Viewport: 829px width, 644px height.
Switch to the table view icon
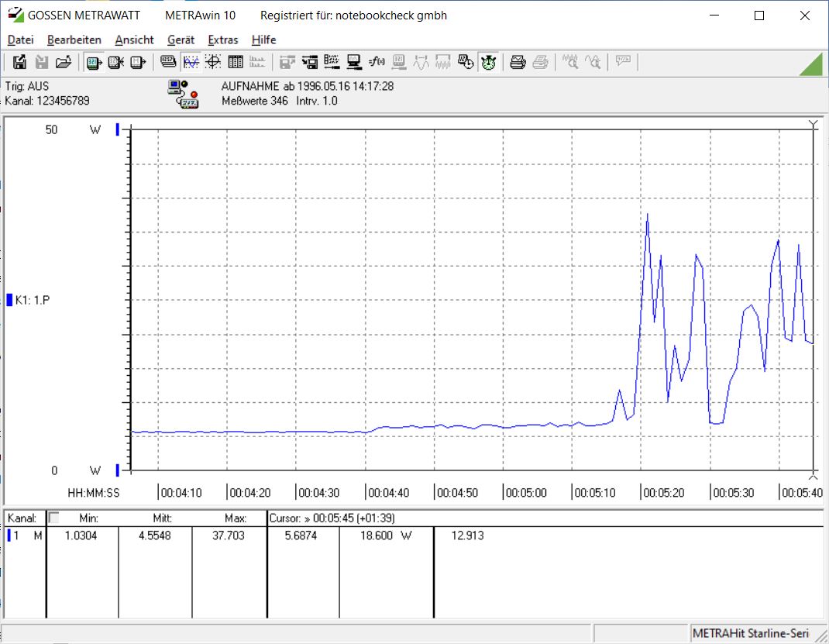click(236, 63)
